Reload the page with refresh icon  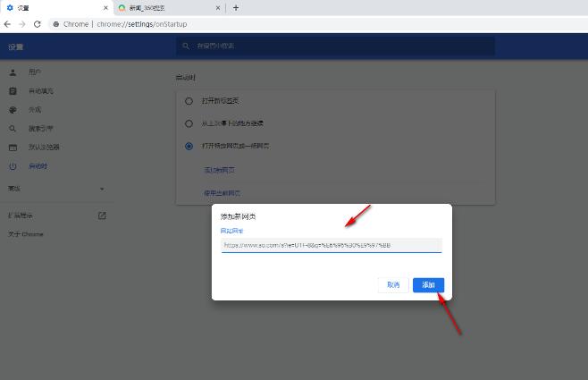38,24
